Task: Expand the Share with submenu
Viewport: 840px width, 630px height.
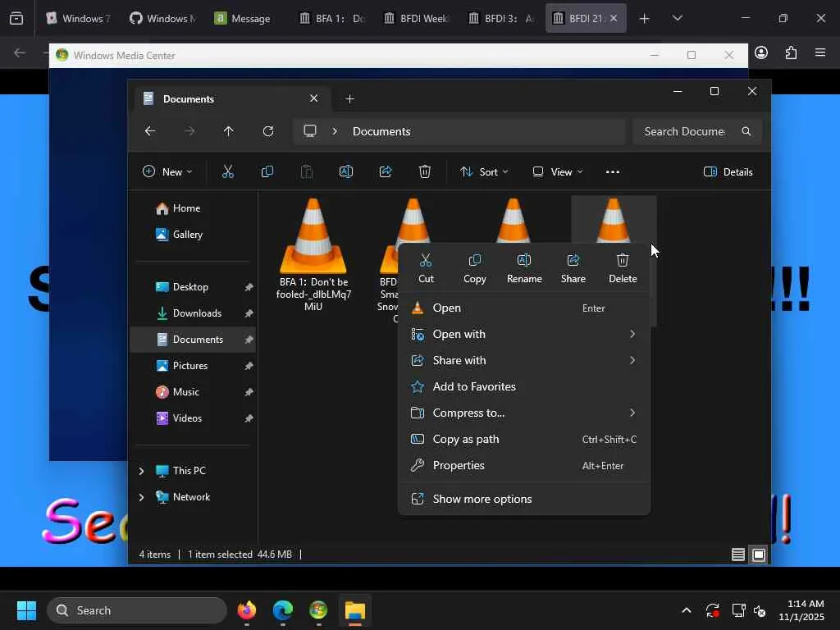Action: [524, 361]
